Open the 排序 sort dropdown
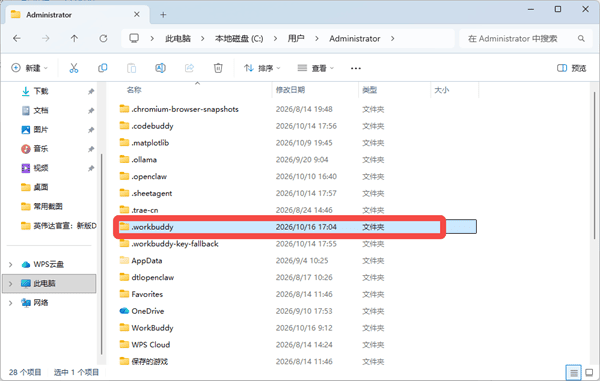 [x=262, y=68]
